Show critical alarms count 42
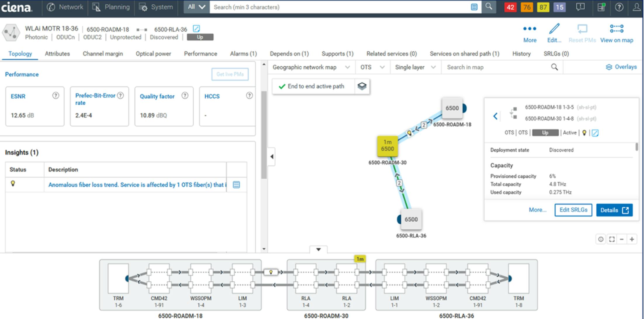644x319 pixels. 510,7
